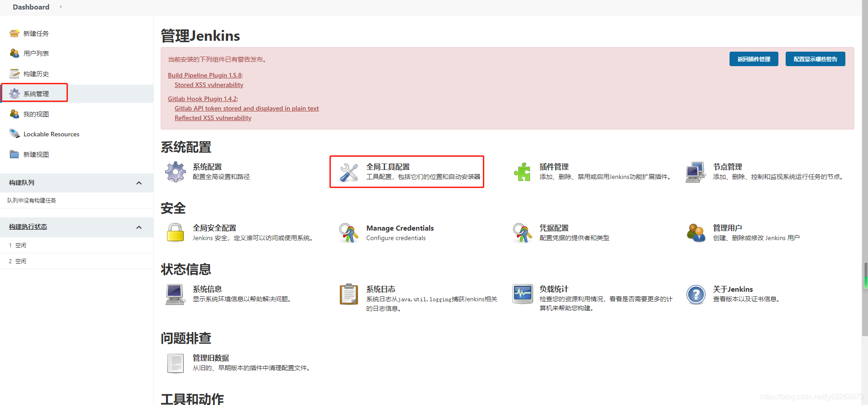The image size is (868, 405).
Task: Click the 构建执行状态 header link
Action: coord(28,227)
